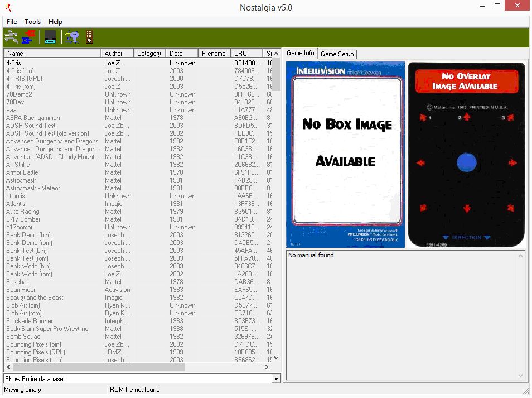Image resolution: width=532 pixels, height=398 pixels.
Task: Open the Show Entire database dropdown
Action: tap(276, 378)
